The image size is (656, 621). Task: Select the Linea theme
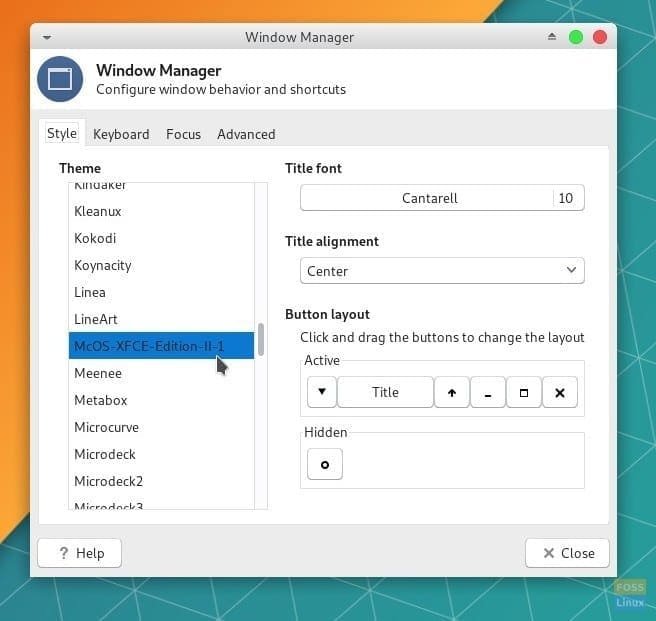click(161, 292)
